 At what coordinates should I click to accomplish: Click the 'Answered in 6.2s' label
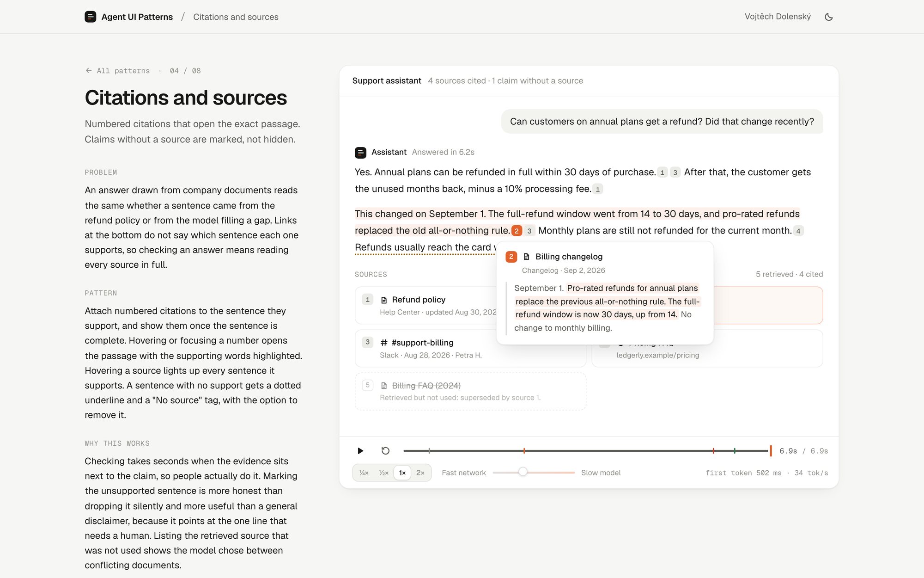pyautogui.click(x=443, y=152)
